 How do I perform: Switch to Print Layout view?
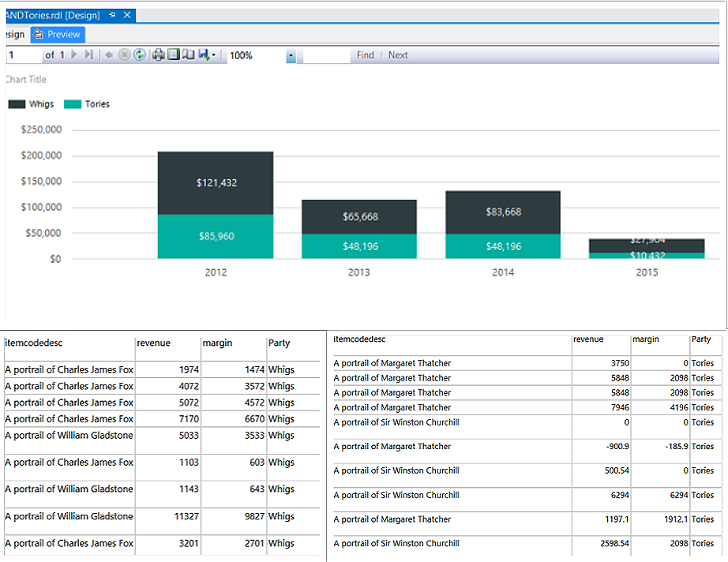pyautogui.click(x=174, y=55)
